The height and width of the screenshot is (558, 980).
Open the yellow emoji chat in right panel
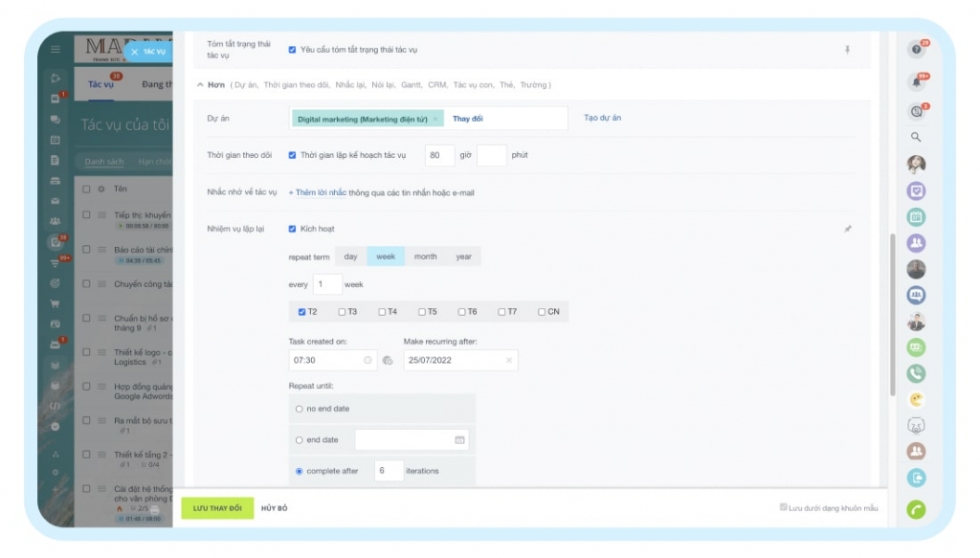(x=916, y=399)
